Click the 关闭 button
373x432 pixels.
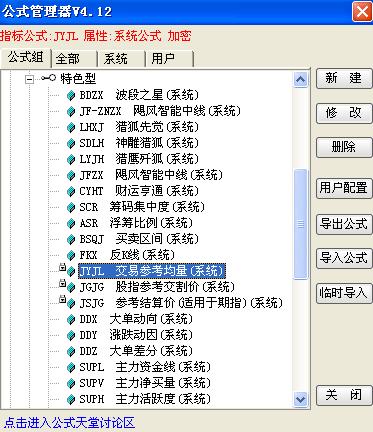point(344,395)
